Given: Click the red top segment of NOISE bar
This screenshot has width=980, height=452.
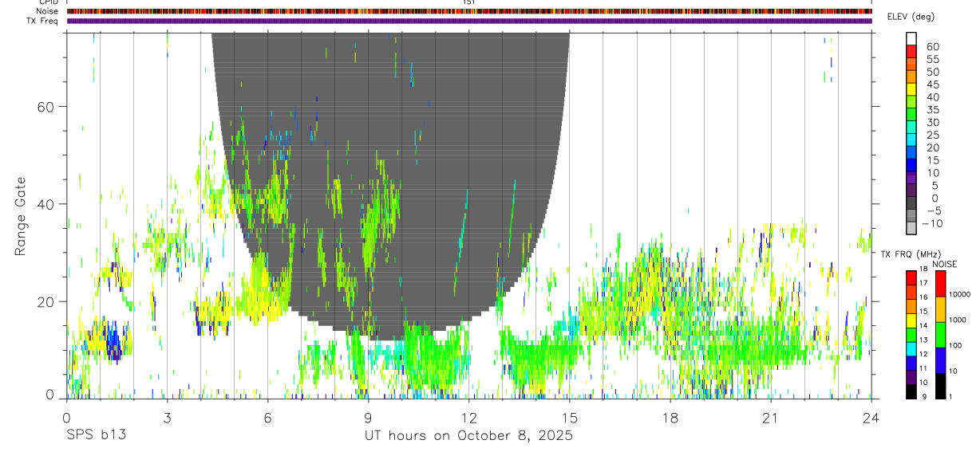Looking at the screenshot, I should tap(940, 284).
